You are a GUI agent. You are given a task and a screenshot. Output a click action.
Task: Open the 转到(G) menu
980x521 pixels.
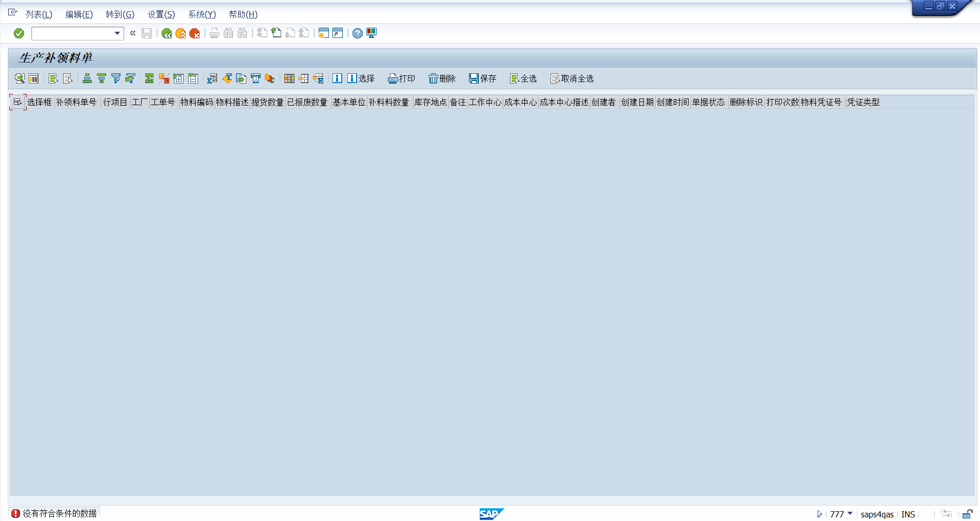[120, 14]
